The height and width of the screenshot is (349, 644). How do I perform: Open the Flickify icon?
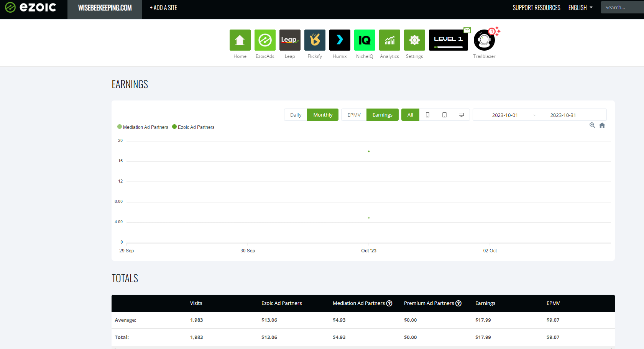click(x=315, y=40)
